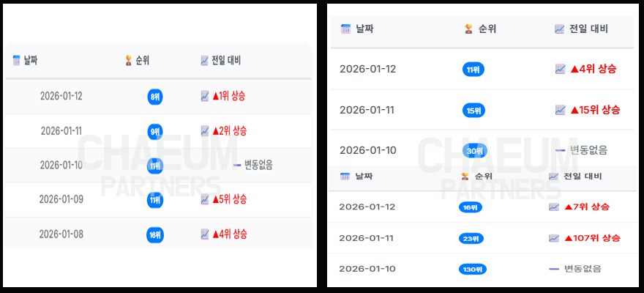Select the chart icon next to ▲7위 상승
The height and width of the screenshot is (293, 644).
click(554, 207)
